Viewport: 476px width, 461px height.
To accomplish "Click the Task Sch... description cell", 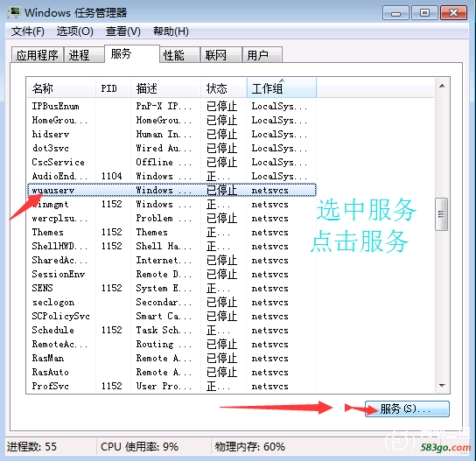I will (164, 330).
